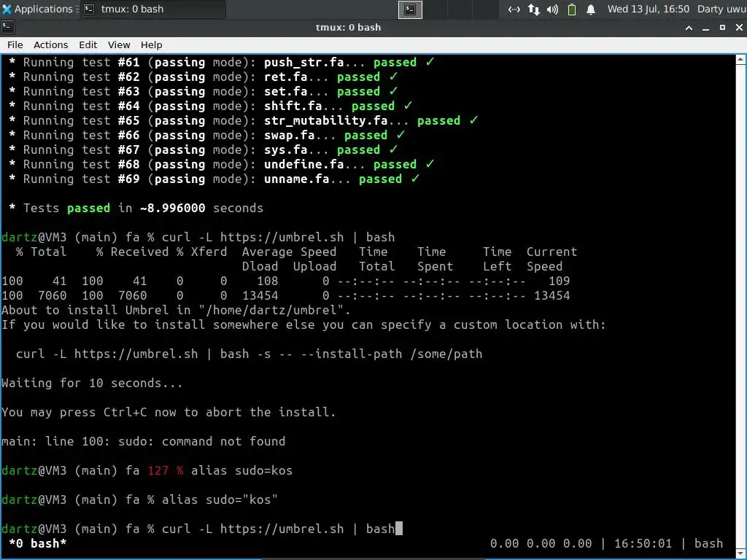Open the network connection tray icon
Screen dimensions: 747x560
tap(514, 9)
